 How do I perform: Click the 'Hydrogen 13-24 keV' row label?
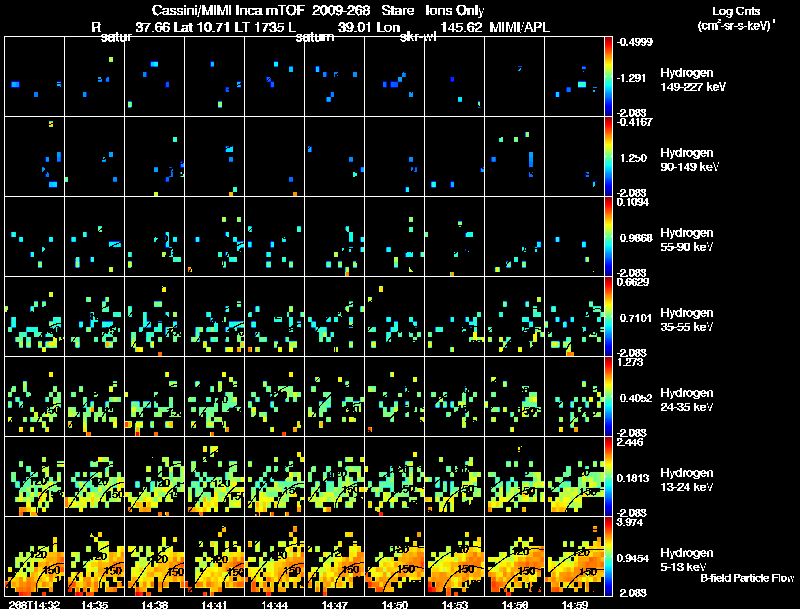pyautogui.click(x=687, y=480)
